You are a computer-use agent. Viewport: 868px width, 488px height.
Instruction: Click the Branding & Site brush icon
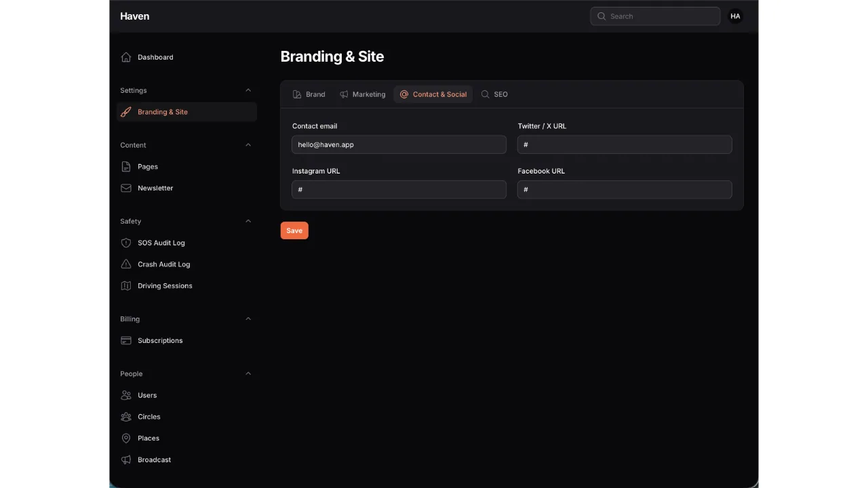[125, 112]
